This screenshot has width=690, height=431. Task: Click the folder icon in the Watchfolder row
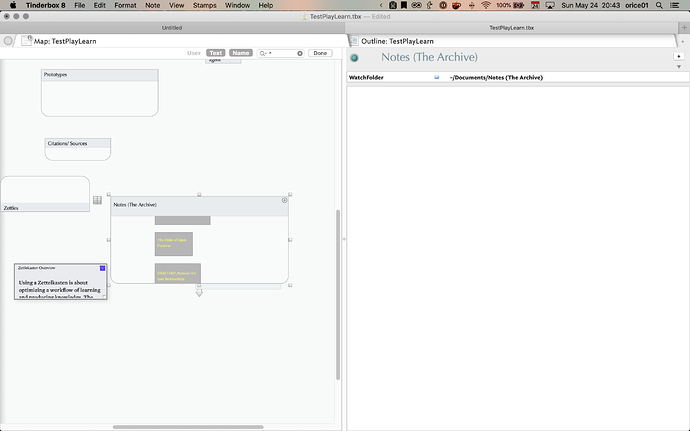pyautogui.click(x=437, y=77)
